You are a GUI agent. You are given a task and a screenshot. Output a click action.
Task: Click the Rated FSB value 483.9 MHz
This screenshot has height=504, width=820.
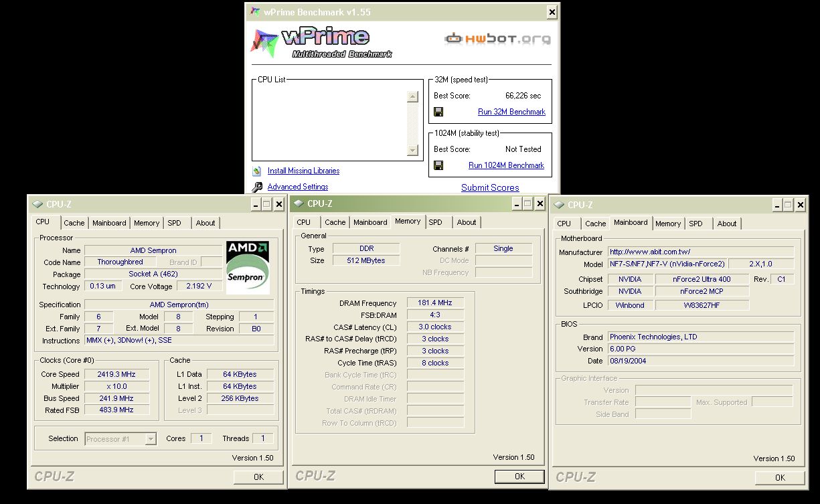(116, 410)
